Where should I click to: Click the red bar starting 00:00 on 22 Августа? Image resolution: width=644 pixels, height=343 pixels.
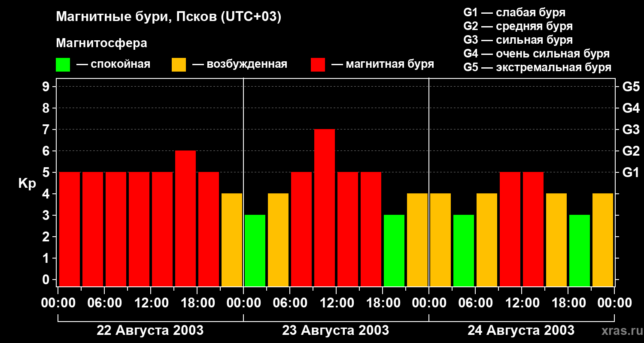tap(70, 229)
